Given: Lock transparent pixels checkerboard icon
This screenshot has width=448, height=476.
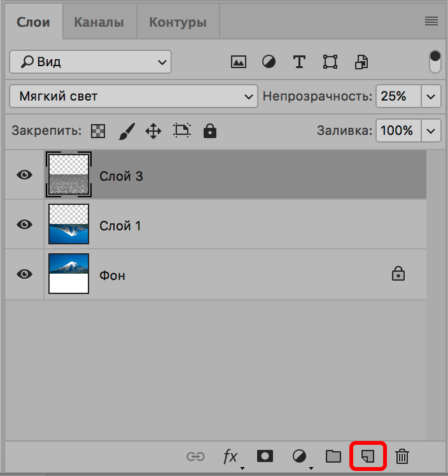Looking at the screenshot, I should pos(98,131).
